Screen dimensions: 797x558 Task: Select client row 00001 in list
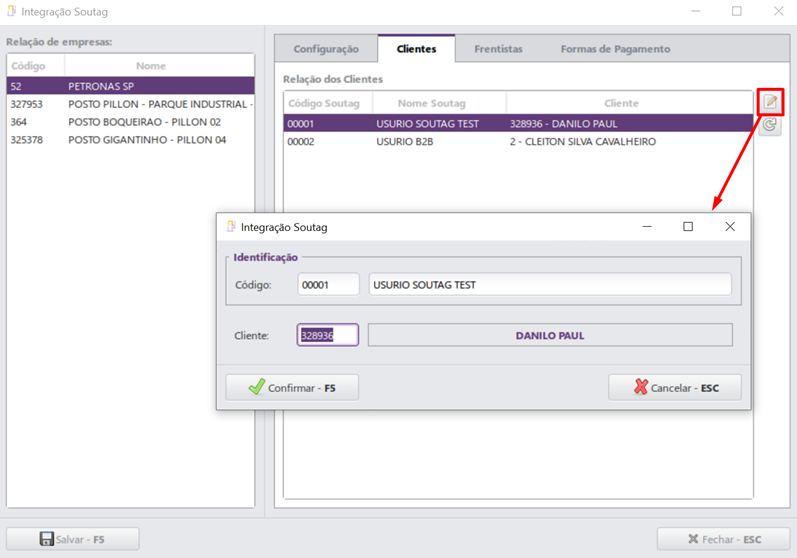point(518,123)
